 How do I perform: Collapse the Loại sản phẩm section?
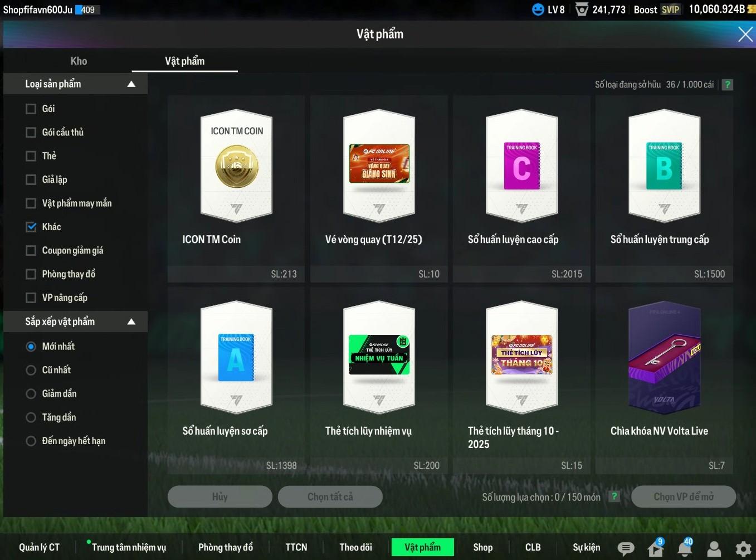[131, 84]
